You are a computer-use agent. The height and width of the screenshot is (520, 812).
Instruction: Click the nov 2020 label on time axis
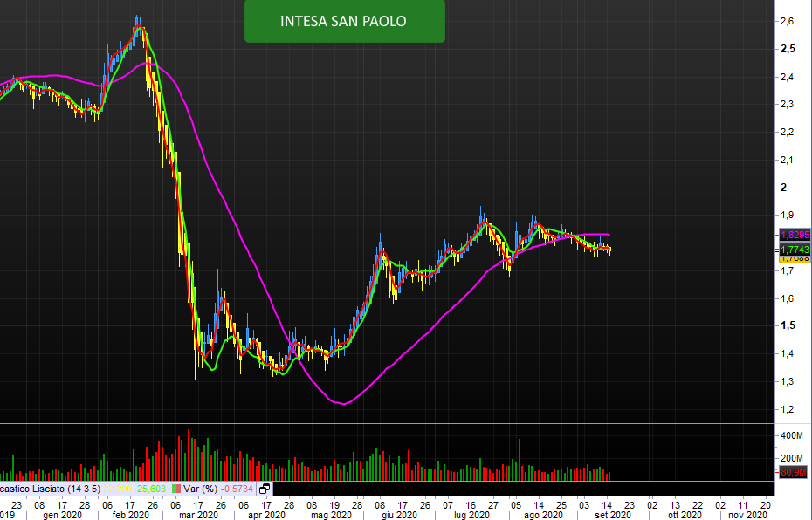pos(748,515)
